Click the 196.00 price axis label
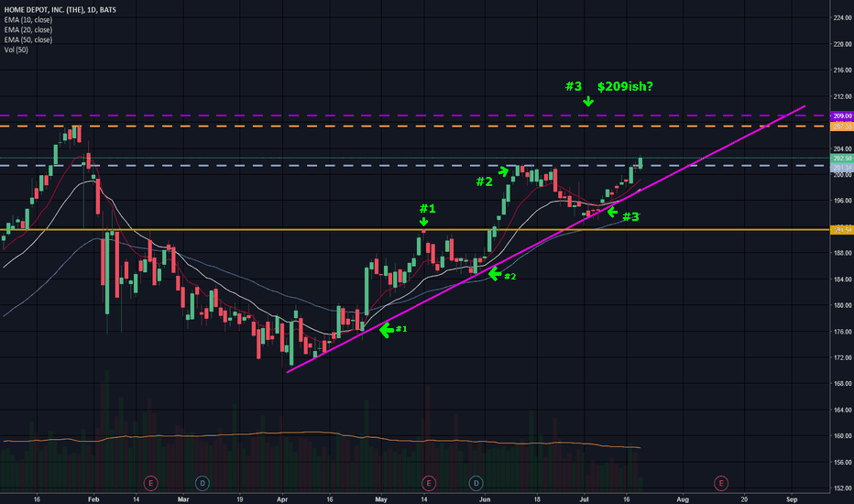This screenshot has width=854, height=504. click(842, 201)
